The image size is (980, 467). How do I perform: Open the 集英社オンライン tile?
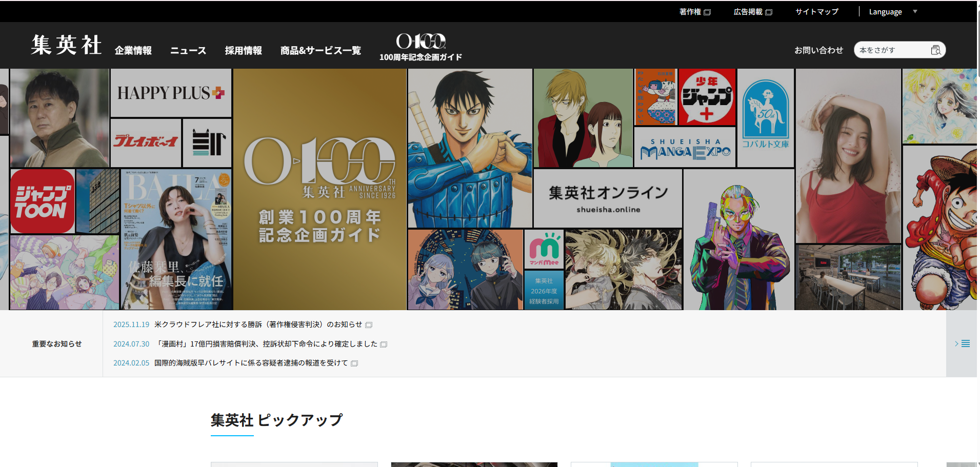608,198
